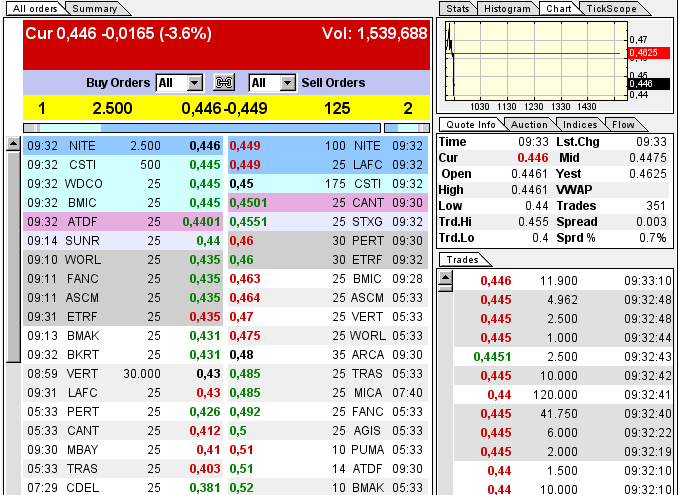Viewport: 678px width, 495px height.
Task: Click trade 120.000 at 09:32:41
Action: click(563, 395)
